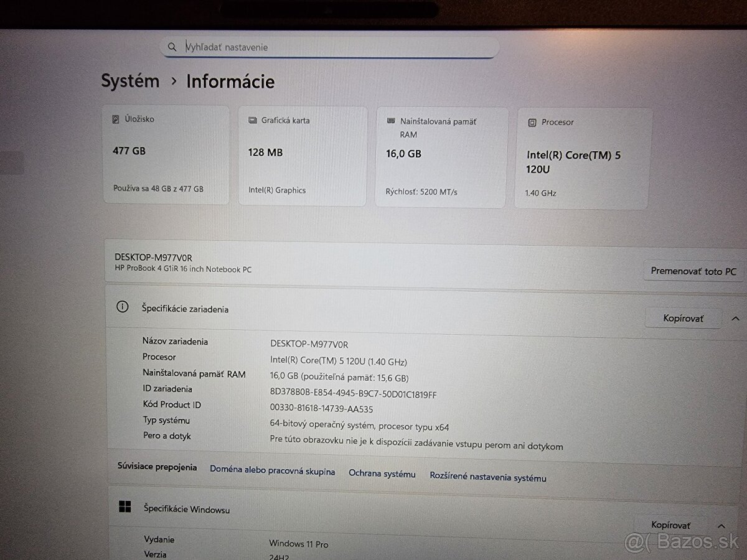Open Doména alebo pracovná skupina link
Image resolution: width=747 pixels, height=560 pixels.
(272, 472)
